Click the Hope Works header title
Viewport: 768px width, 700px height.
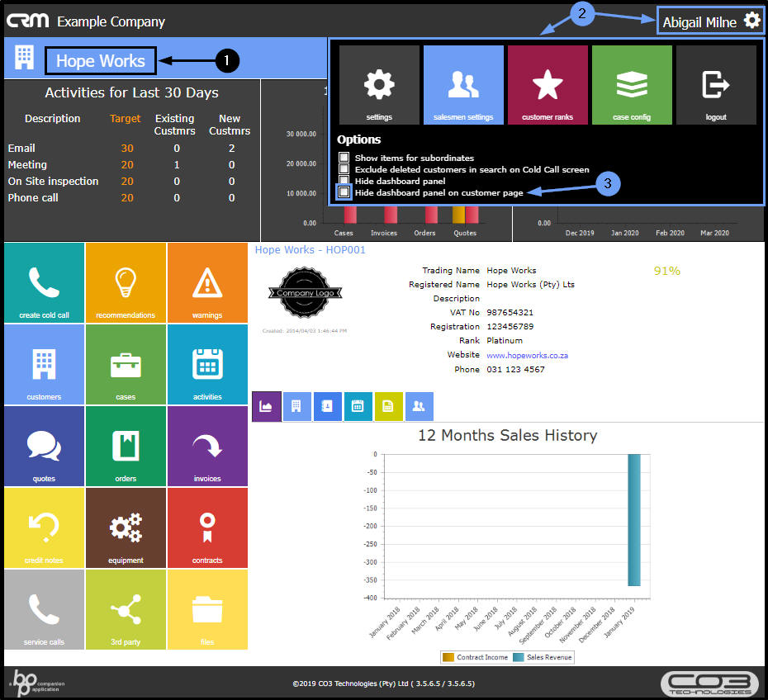pyautogui.click(x=101, y=61)
